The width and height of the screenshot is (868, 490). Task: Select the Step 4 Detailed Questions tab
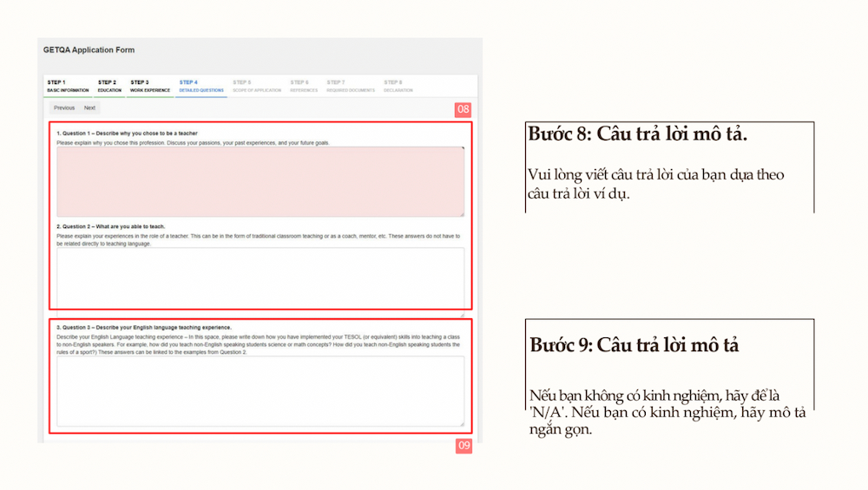coord(201,86)
